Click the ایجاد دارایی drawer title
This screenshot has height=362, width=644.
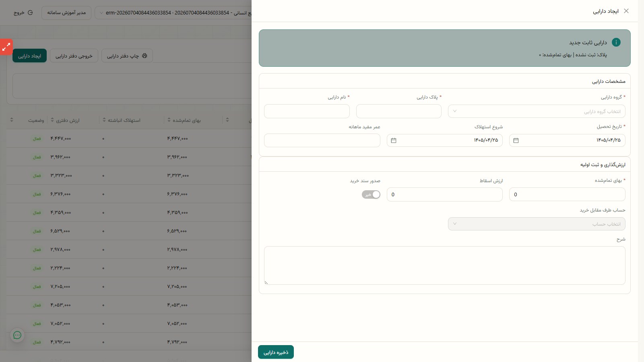(605, 11)
